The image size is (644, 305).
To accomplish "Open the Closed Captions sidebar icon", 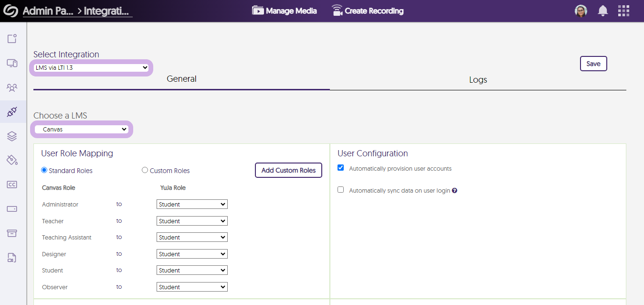I will coord(12,185).
